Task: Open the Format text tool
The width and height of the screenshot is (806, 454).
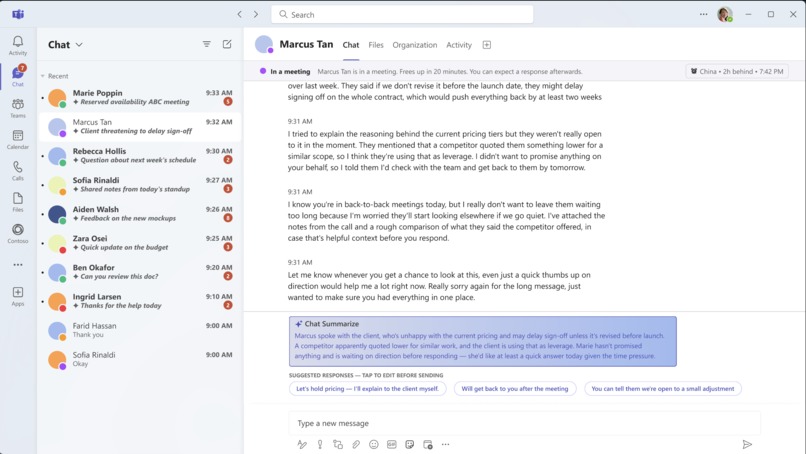Action: [302, 444]
